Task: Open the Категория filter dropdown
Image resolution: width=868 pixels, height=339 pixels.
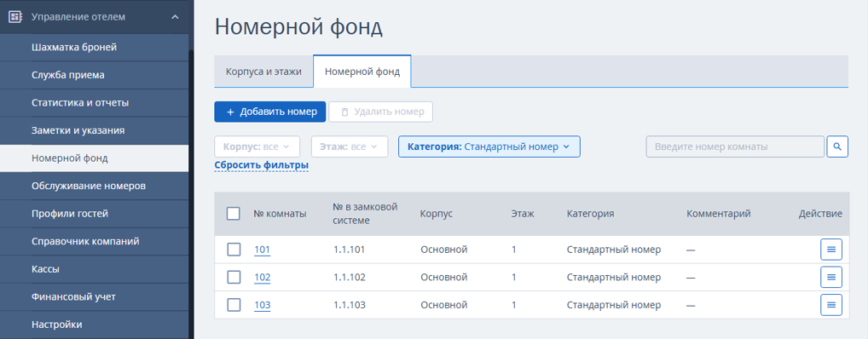Action: 489,147
